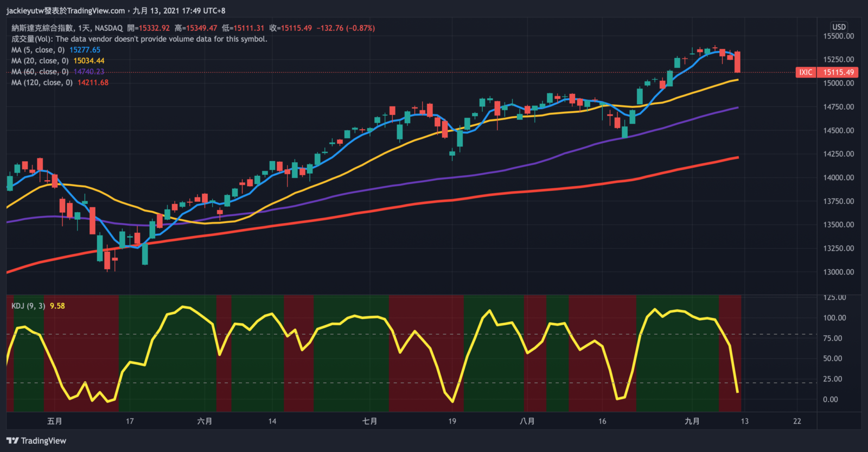The image size is (868, 452).
Task: Click the 納斯達克綜合指數 symbol title
Action: [x=42, y=28]
